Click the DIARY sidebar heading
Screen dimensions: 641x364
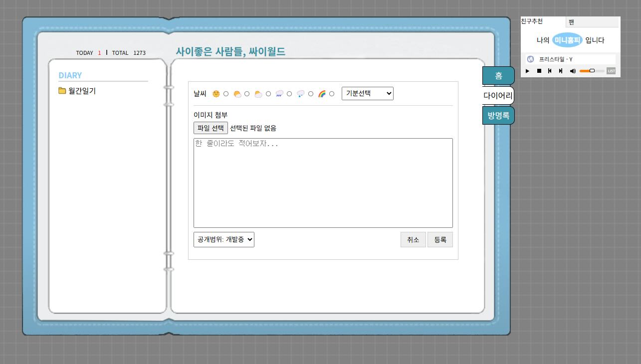(70, 75)
